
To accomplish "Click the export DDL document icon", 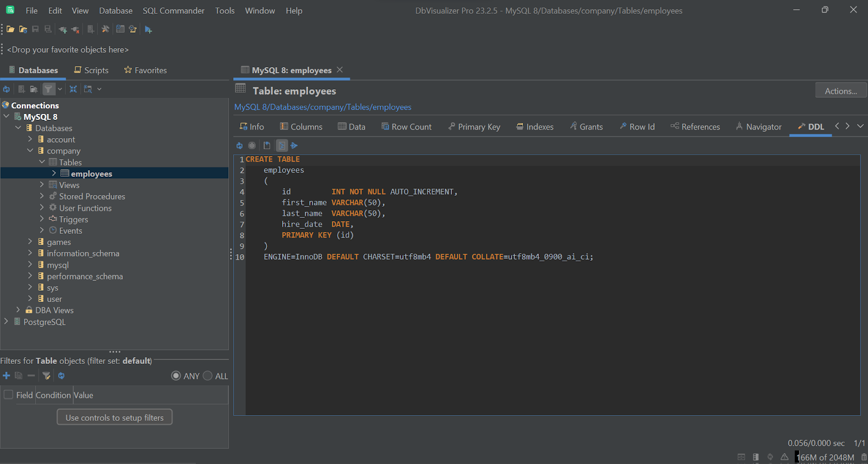I will pyautogui.click(x=267, y=145).
